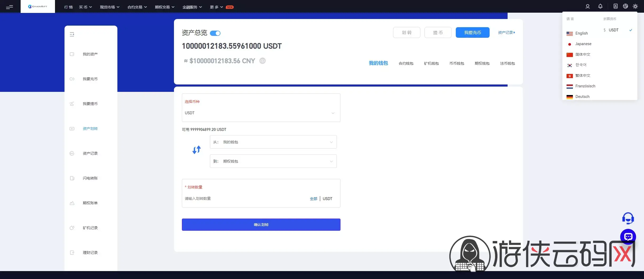Open the live chat bubble icon

click(628, 237)
